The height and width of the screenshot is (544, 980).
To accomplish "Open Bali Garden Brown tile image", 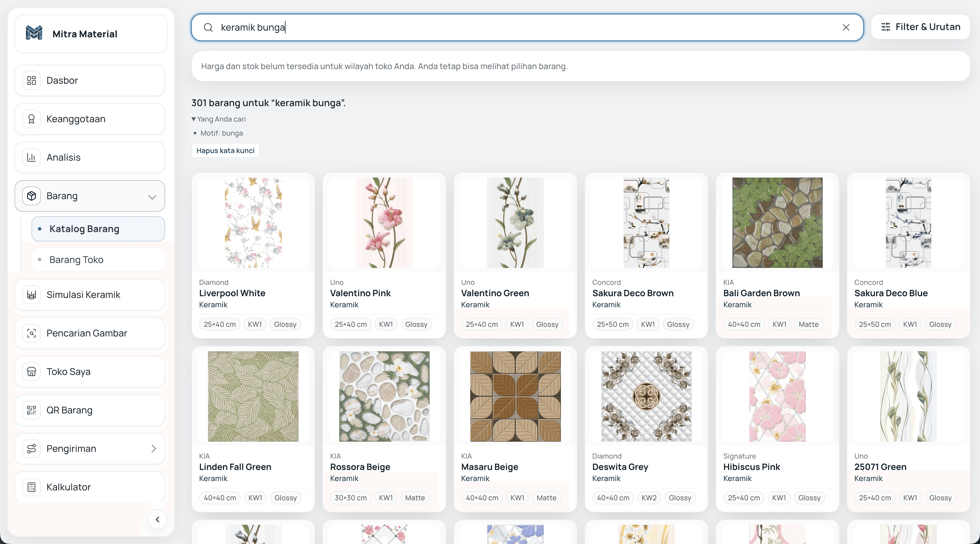I will tap(777, 223).
